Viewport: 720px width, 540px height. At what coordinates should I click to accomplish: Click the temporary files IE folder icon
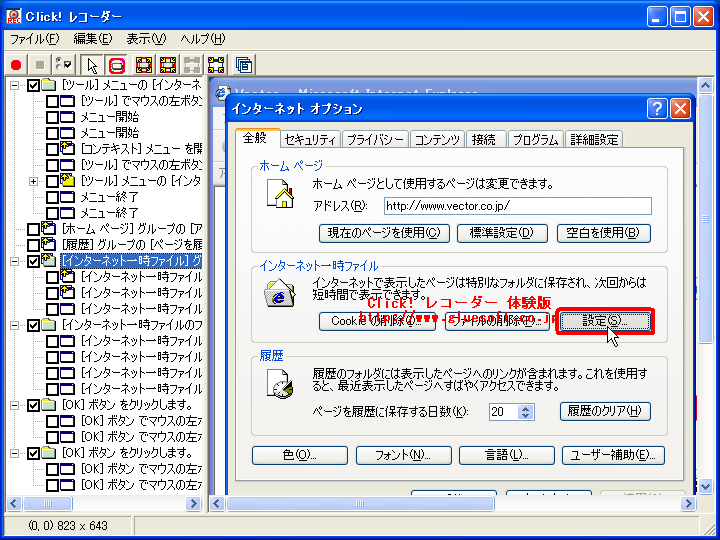(x=280, y=293)
